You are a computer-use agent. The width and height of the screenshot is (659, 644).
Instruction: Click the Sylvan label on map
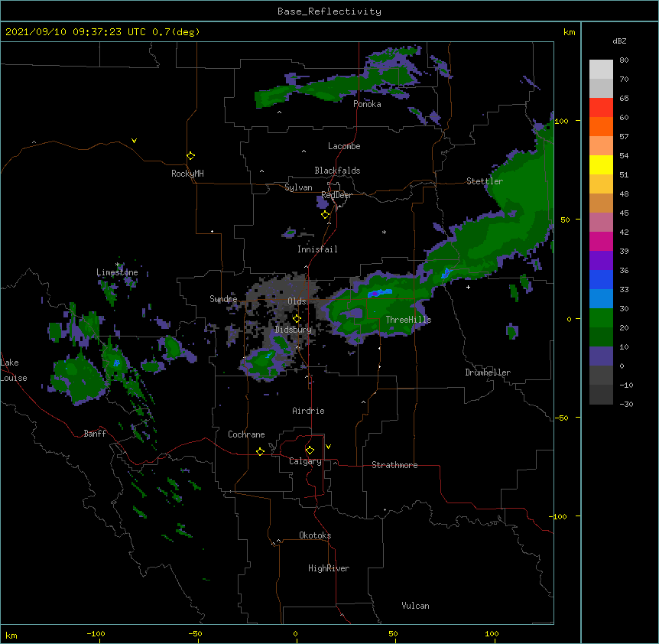pyautogui.click(x=298, y=187)
